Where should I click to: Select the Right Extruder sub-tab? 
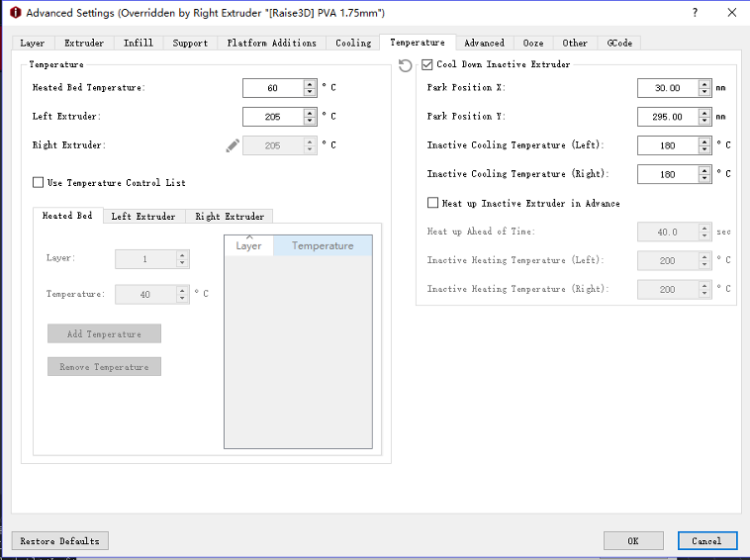click(229, 217)
